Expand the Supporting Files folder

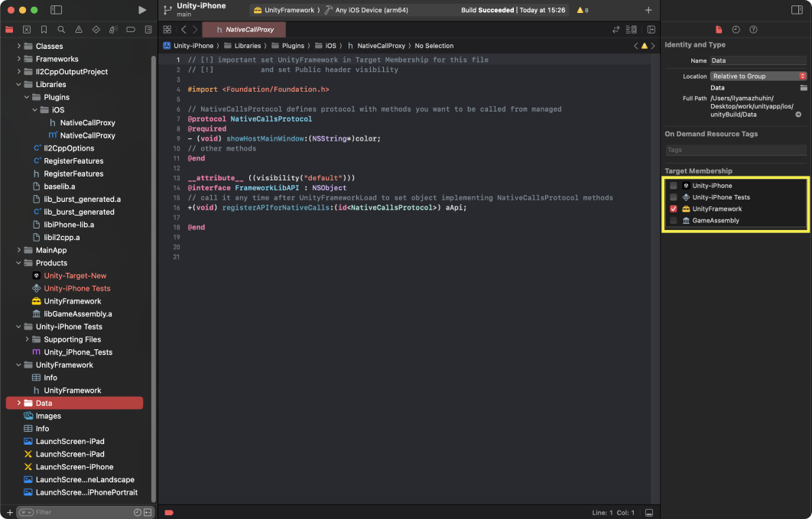[27, 339]
